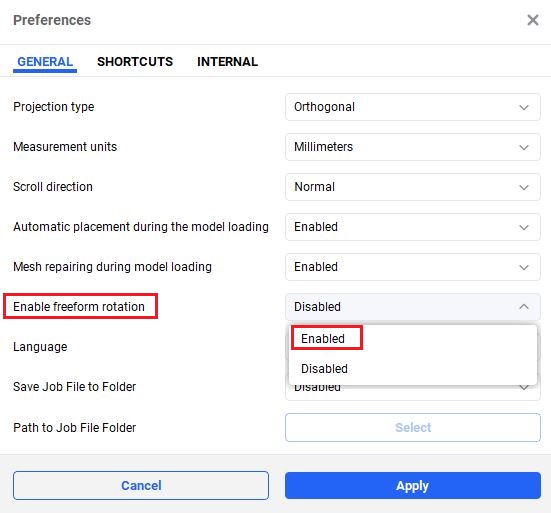551x513 pixels.
Task: Click the Select button for Job File Folder
Action: 413,428
